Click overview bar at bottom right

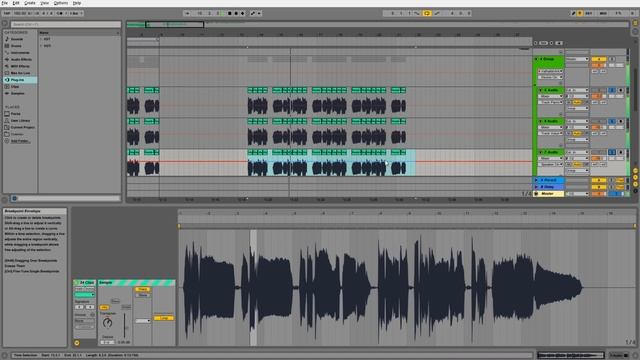tap(570, 355)
